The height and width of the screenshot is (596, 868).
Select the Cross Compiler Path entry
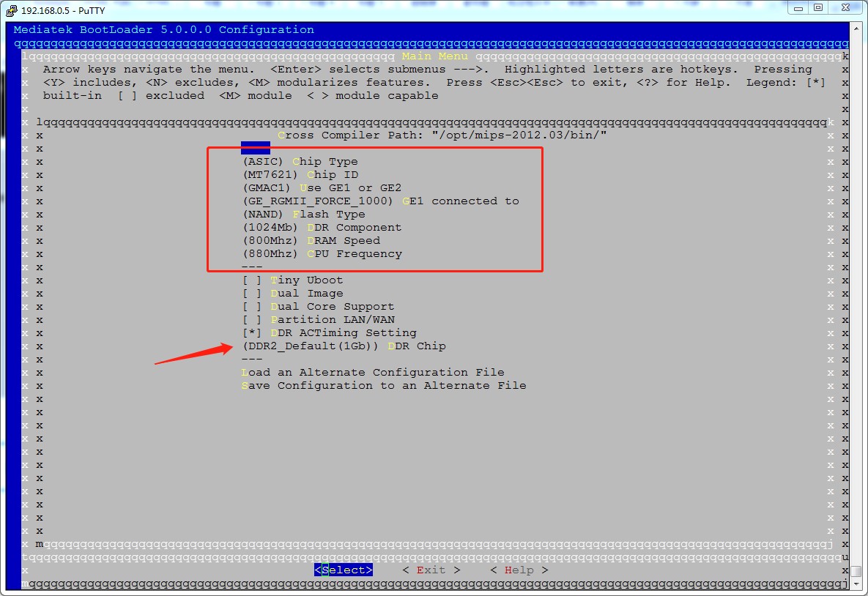tap(442, 135)
